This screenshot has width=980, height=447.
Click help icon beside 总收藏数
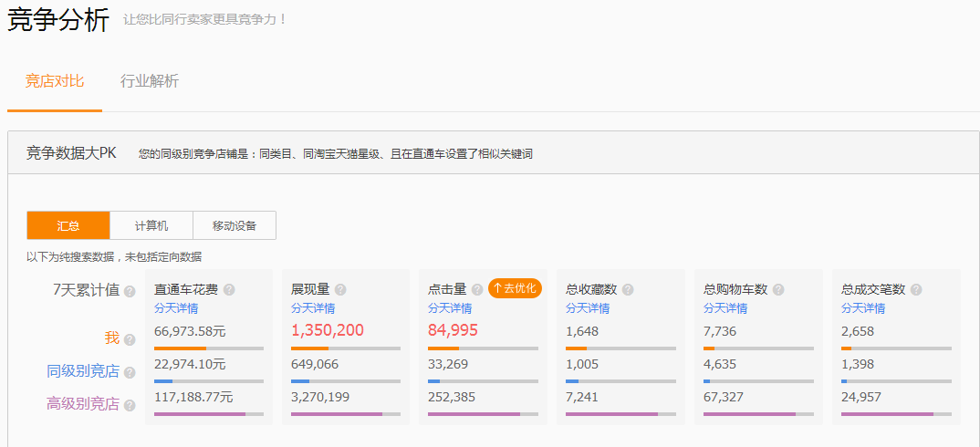[x=628, y=289]
